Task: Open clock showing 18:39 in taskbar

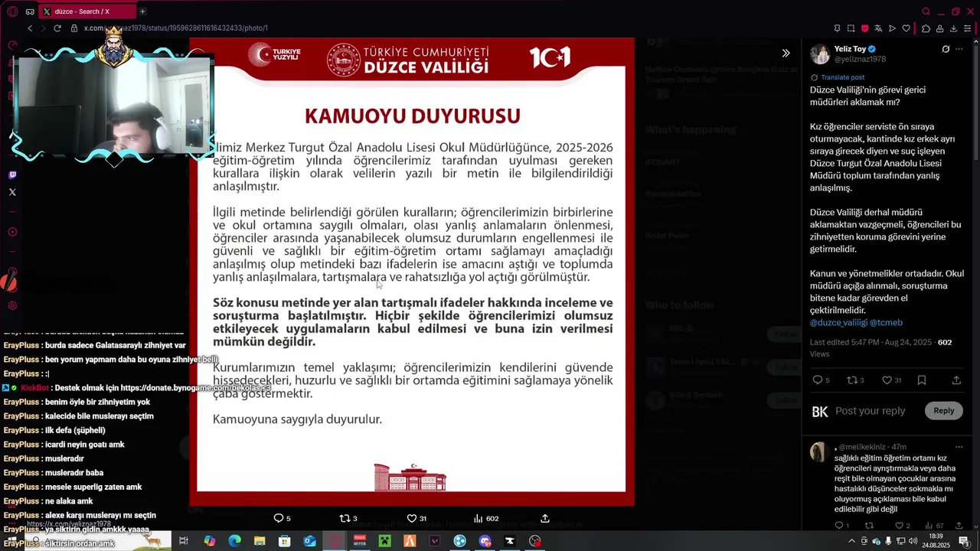Action: pos(936,541)
